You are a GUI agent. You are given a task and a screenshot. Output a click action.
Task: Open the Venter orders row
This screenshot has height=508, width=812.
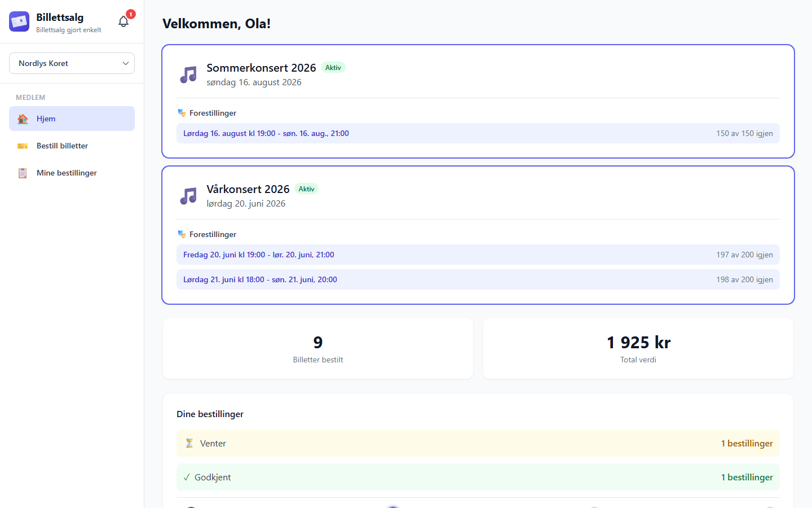pyautogui.click(x=478, y=443)
